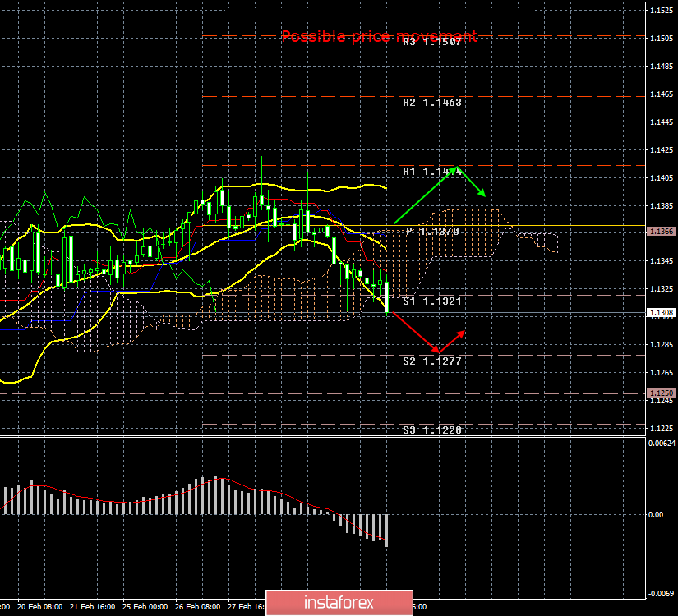Click the Possible price movement title text
The height and width of the screenshot is (616, 678).
pyautogui.click(x=379, y=36)
